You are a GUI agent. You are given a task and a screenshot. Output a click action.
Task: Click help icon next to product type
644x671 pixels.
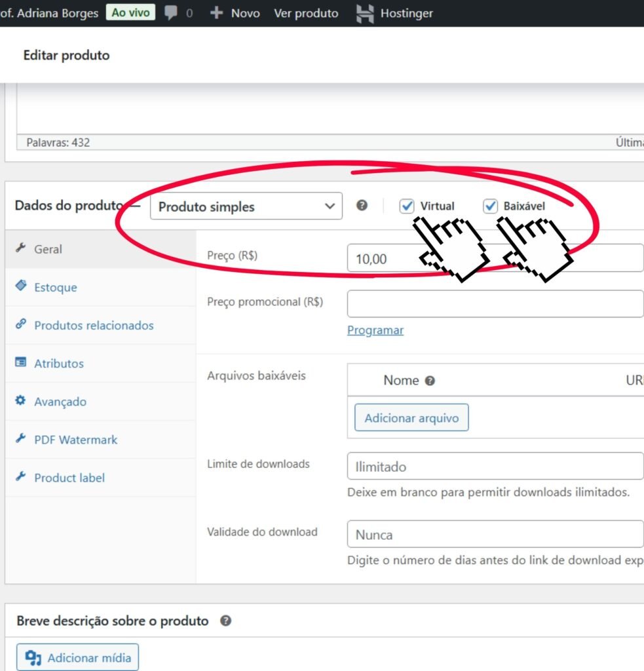pos(362,206)
